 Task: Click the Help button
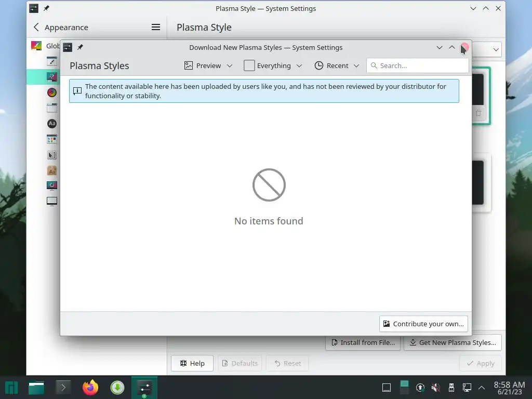(x=192, y=363)
